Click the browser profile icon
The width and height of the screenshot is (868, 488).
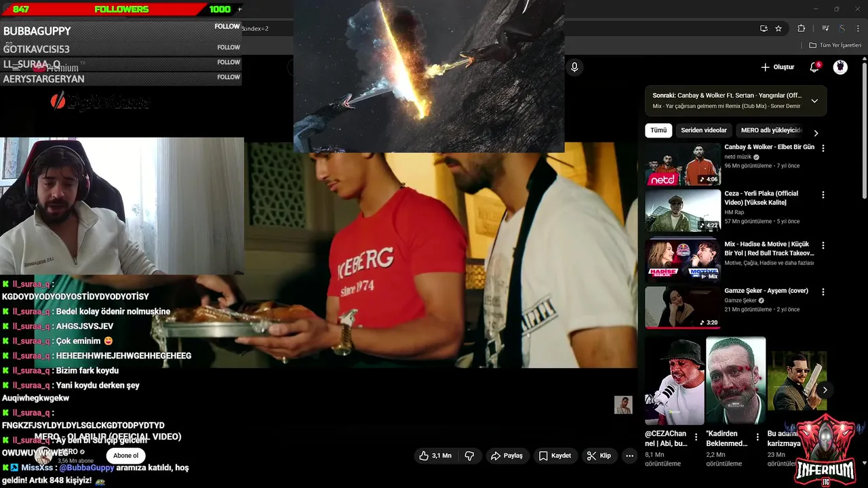tap(842, 28)
